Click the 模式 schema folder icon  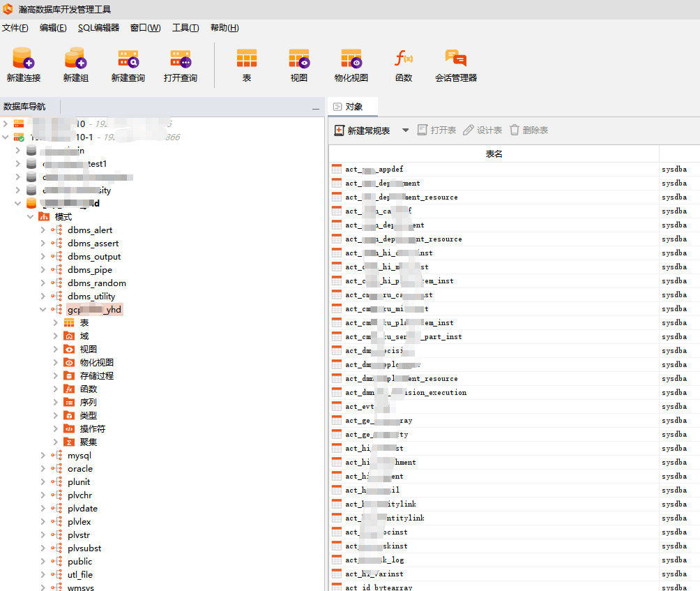click(44, 217)
